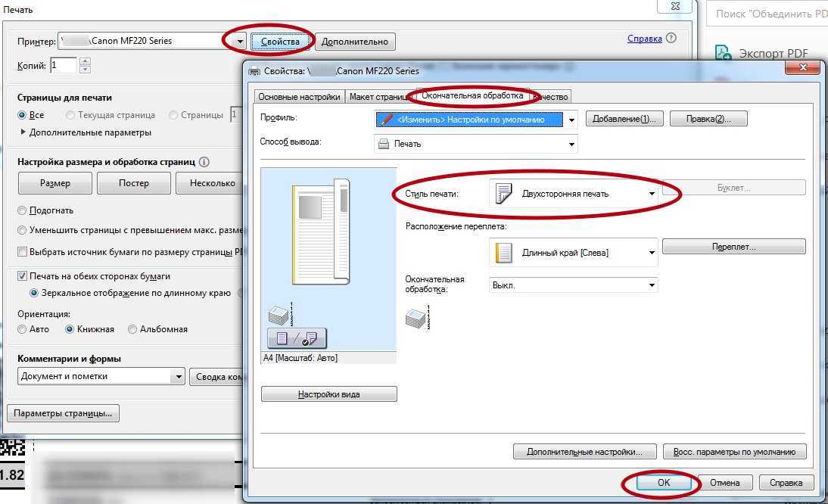This screenshot has height=504, width=828.
Task: Click Правка(2) profile button
Action: (708, 120)
